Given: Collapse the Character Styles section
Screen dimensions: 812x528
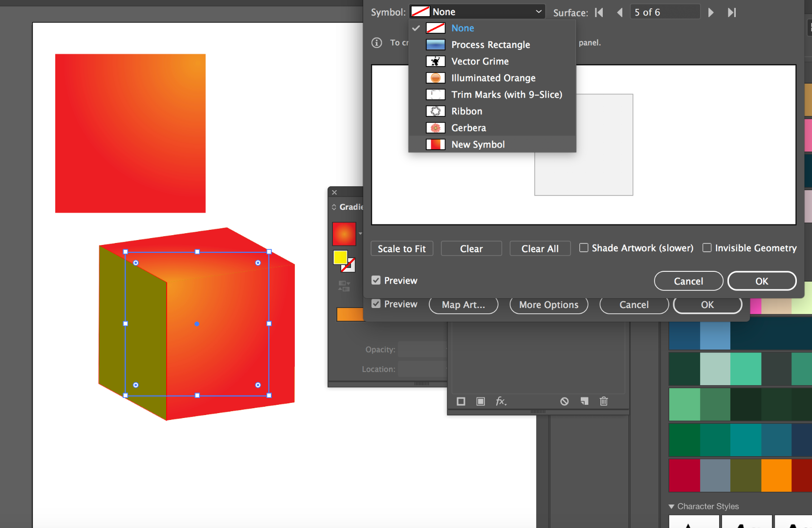Looking at the screenshot, I should click(x=672, y=506).
